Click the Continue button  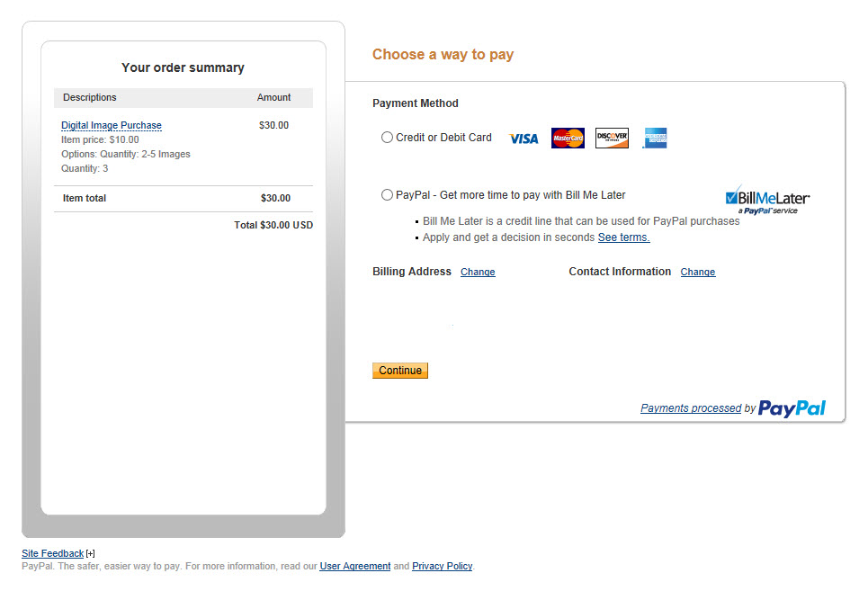[400, 371]
